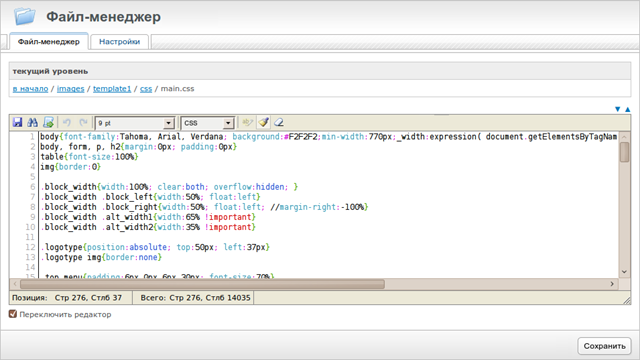Toggle the Переключить редактор checkbox
The width and height of the screenshot is (640, 360).
pos(13,314)
